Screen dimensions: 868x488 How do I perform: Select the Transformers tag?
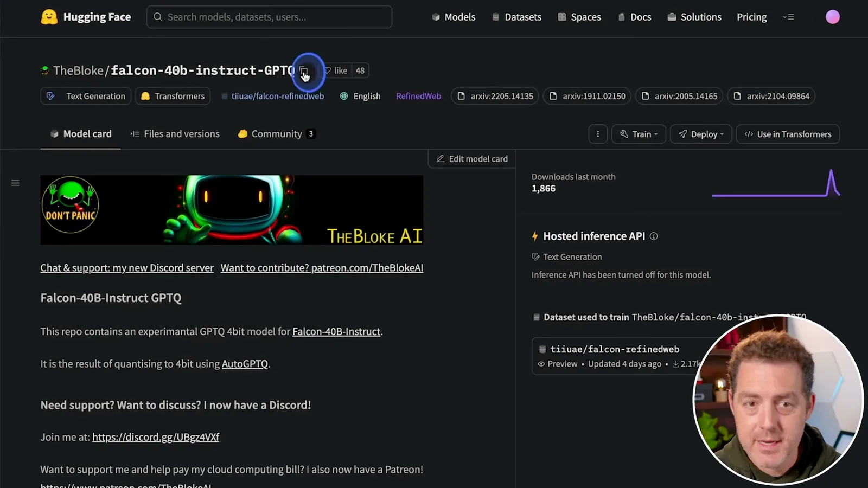[x=173, y=96]
